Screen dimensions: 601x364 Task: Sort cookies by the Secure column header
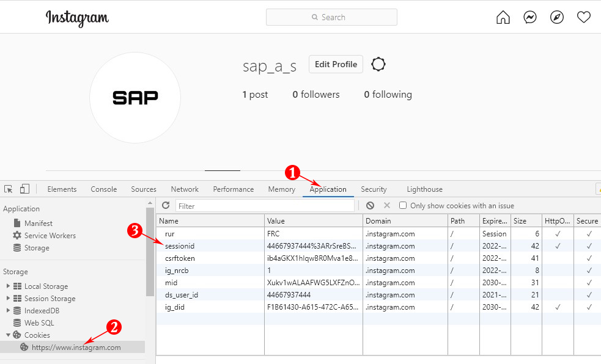(x=587, y=221)
